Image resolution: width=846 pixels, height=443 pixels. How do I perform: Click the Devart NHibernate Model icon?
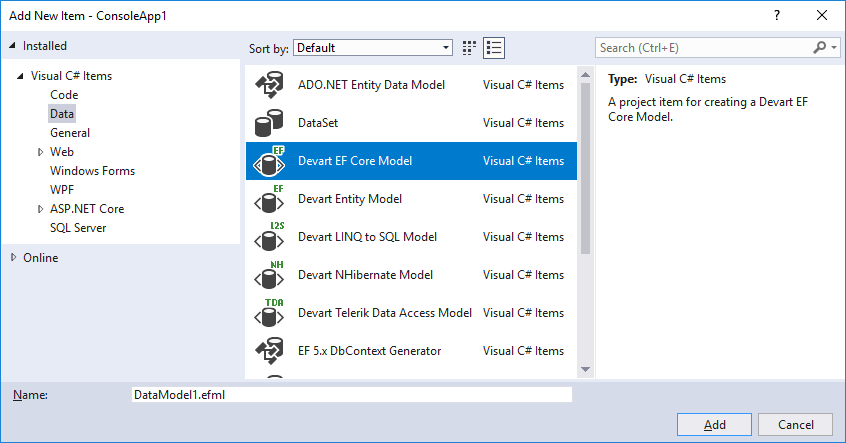coord(269,275)
